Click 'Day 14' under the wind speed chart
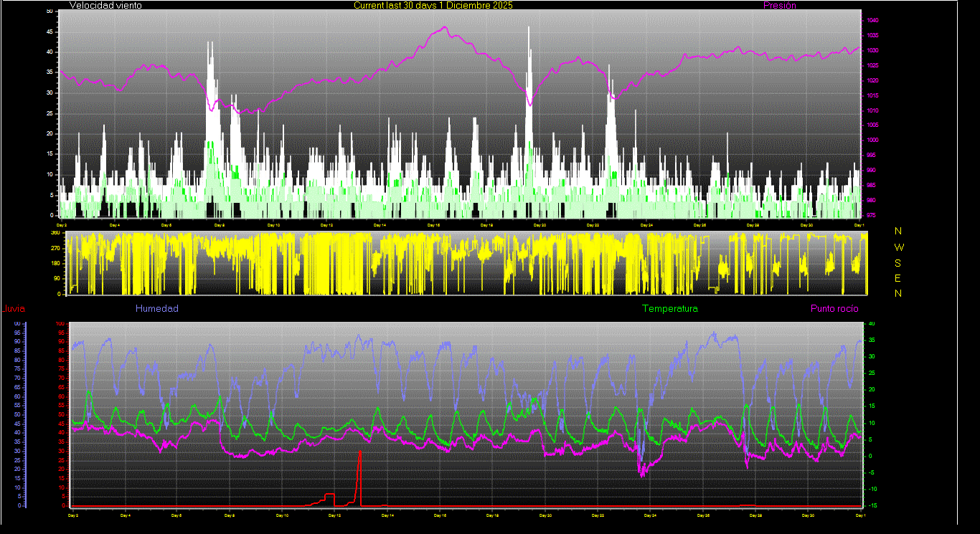The width and height of the screenshot is (980, 534). pos(380,225)
